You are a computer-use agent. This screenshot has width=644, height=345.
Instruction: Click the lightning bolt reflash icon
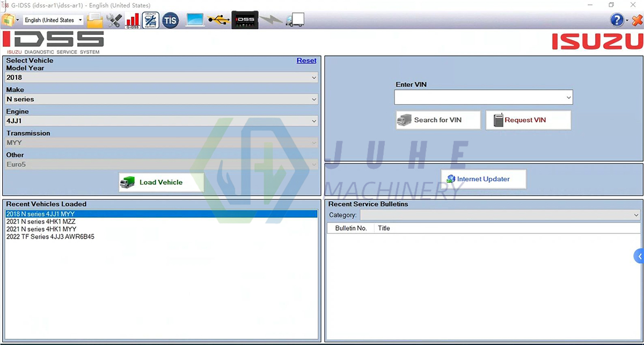pyautogui.click(x=271, y=20)
